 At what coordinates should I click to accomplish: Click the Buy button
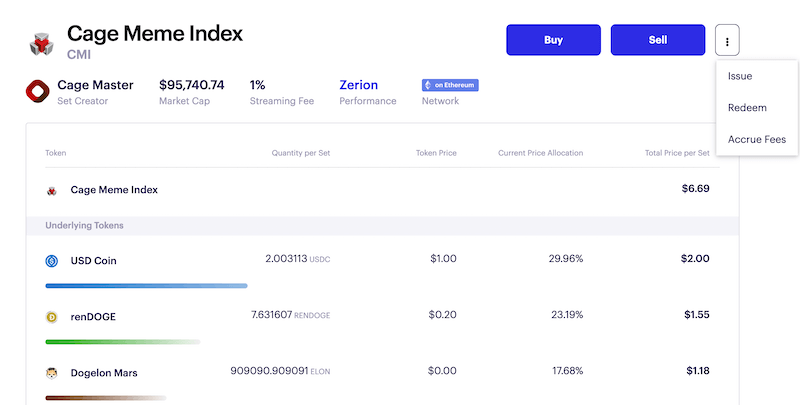[x=554, y=40]
